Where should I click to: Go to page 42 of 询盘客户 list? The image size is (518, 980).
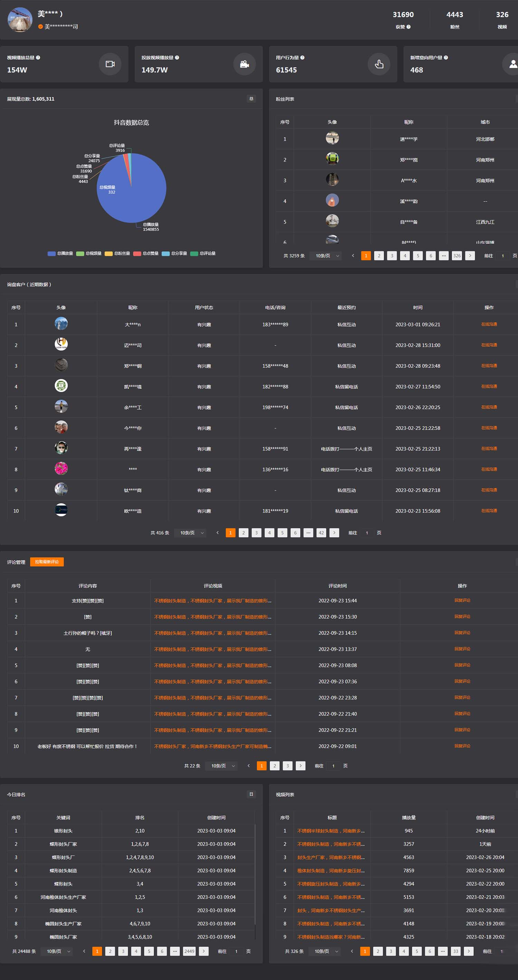pyautogui.click(x=321, y=532)
